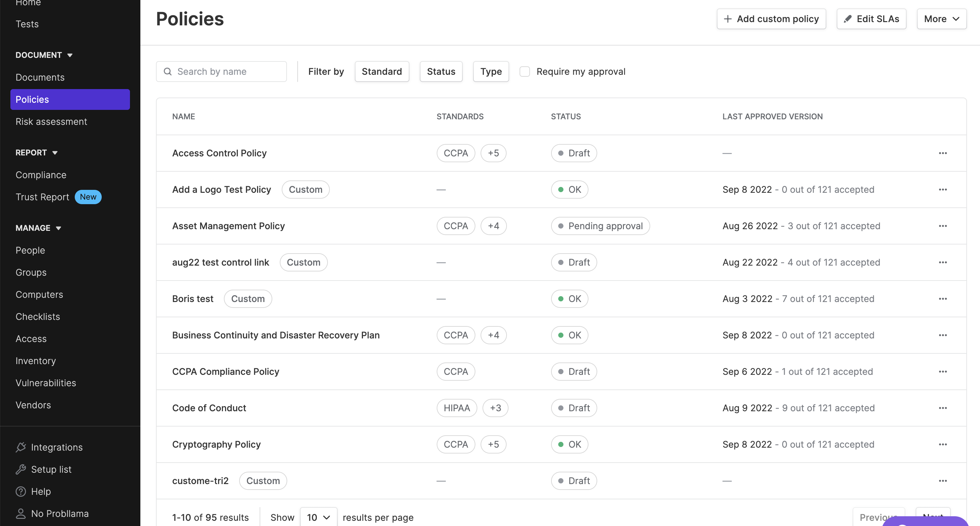Open Checklists in the sidebar
980x526 pixels.
(38, 316)
